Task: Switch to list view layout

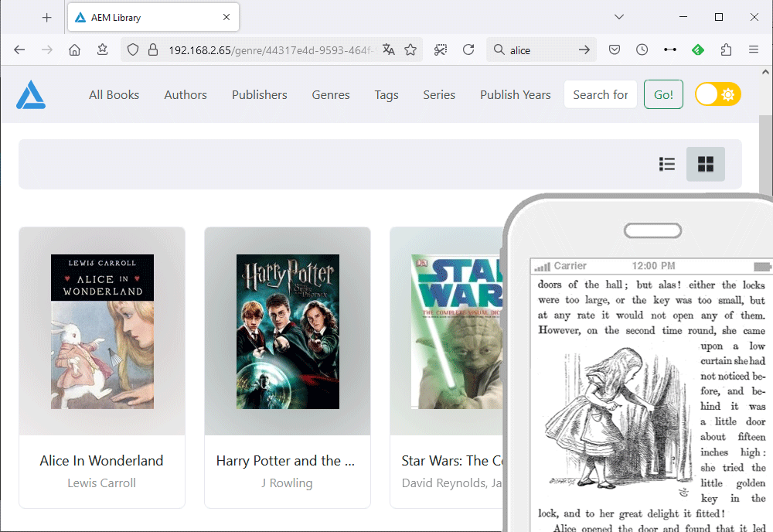Action: pyautogui.click(x=667, y=164)
